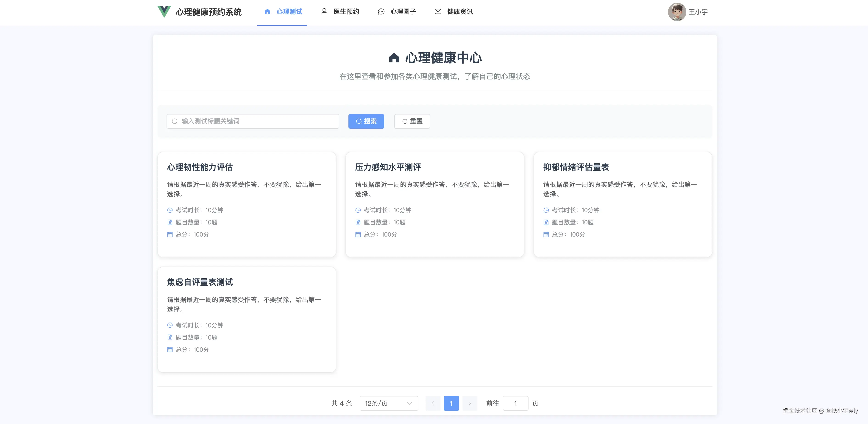Click the clock icon on 心理韧性能力评估 card
The image size is (868, 424).
170,210
